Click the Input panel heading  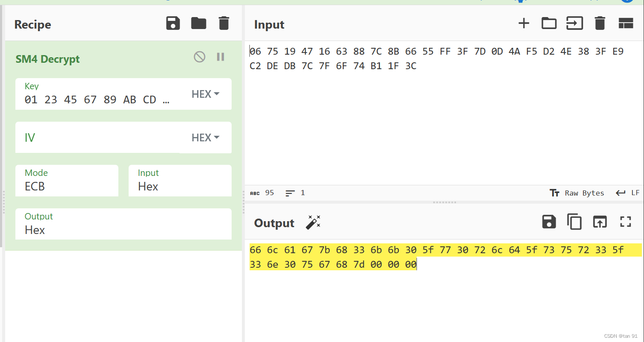(x=269, y=25)
